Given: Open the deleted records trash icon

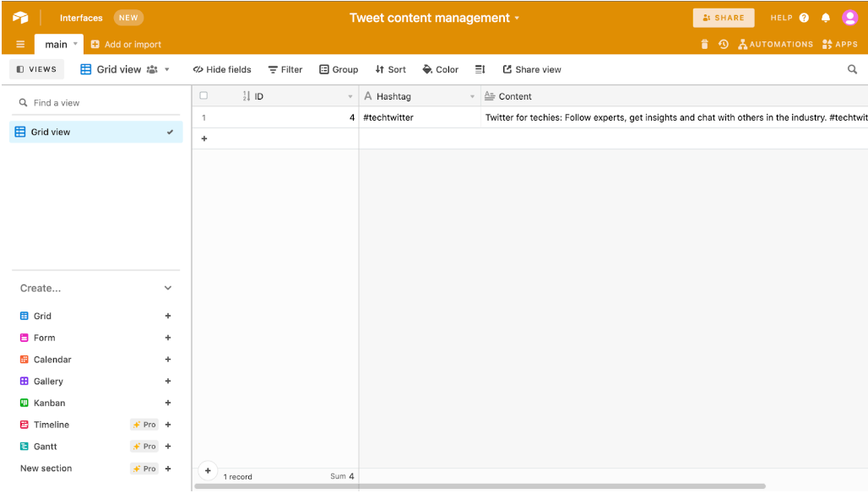Looking at the screenshot, I should [x=706, y=44].
